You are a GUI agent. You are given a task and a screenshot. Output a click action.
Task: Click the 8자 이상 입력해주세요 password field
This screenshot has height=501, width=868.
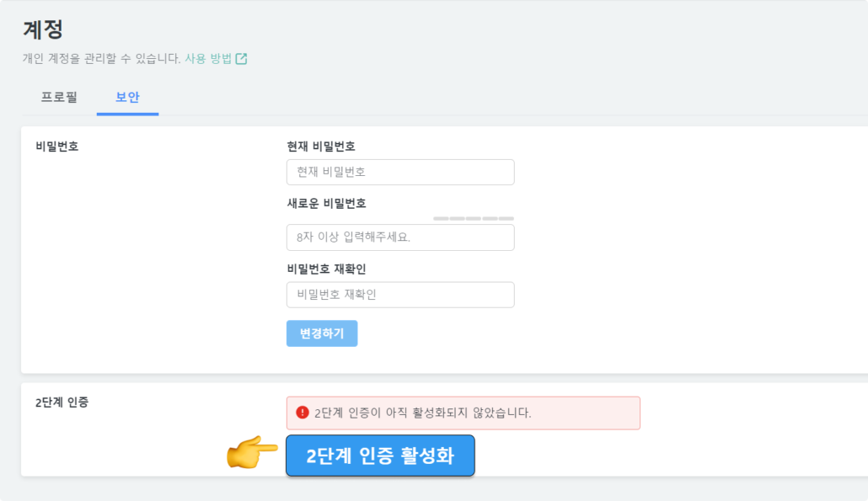400,237
